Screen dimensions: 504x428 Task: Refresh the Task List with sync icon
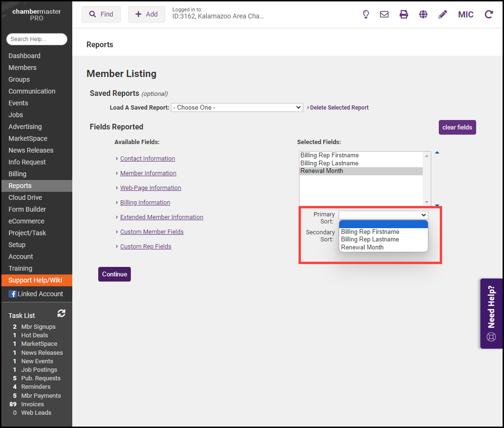(61, 313)
